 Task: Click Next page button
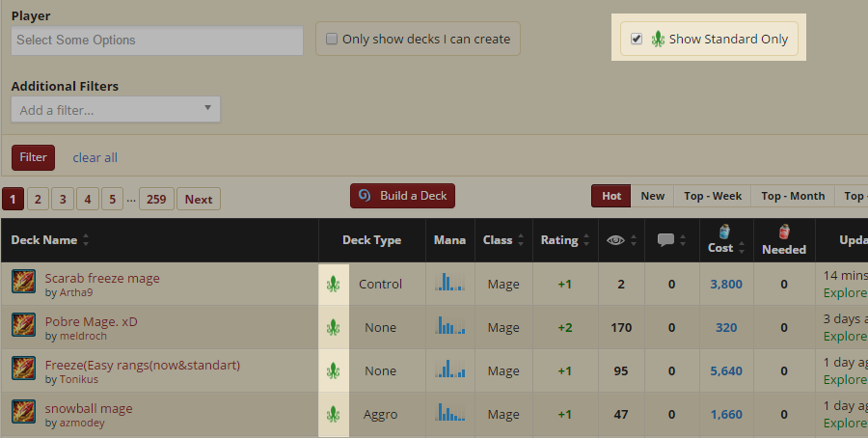click(198, 199)
